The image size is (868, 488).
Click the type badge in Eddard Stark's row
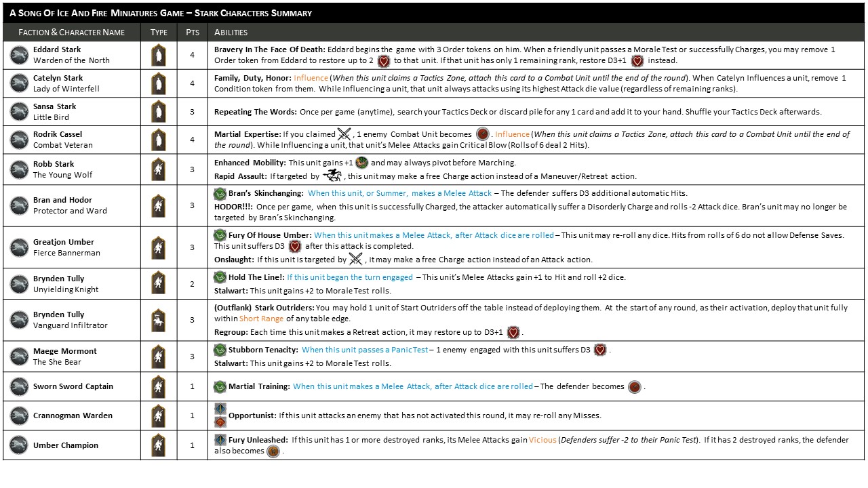point(158,55)
